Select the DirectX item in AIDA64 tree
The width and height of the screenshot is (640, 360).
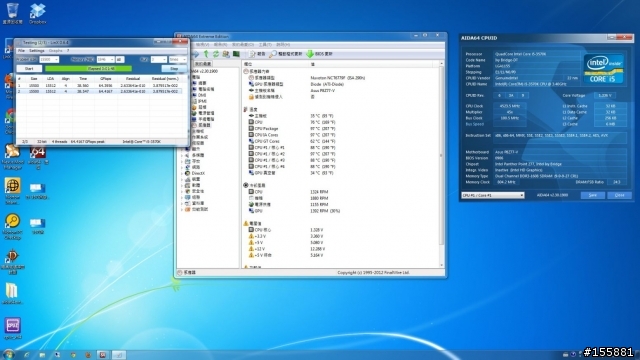pos(198,173)
